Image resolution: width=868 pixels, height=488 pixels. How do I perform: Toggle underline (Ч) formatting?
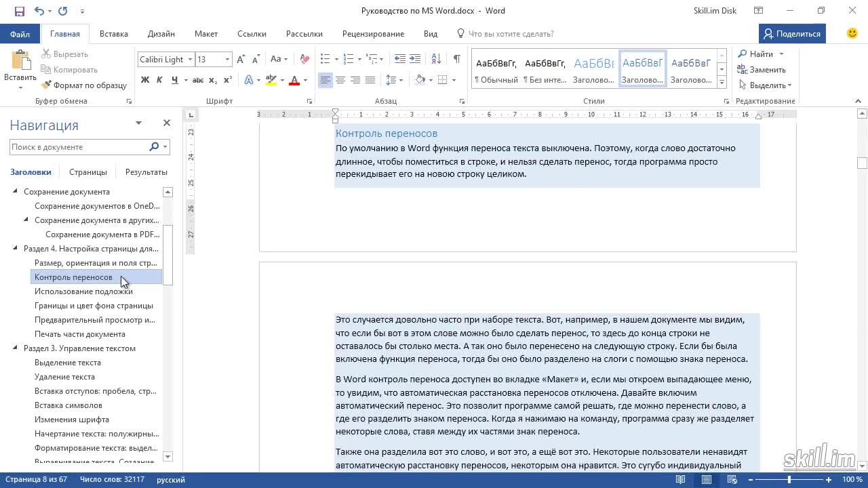click(174, 80)
